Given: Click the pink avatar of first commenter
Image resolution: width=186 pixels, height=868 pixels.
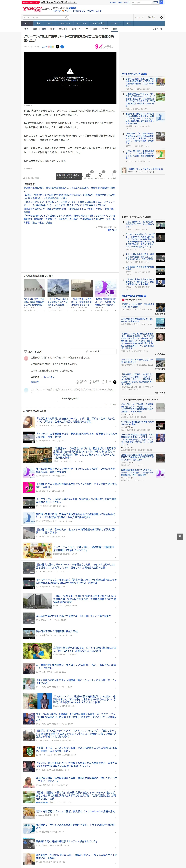Looking at the screenshot, I should pyautogui.click(x=26, y=358).
